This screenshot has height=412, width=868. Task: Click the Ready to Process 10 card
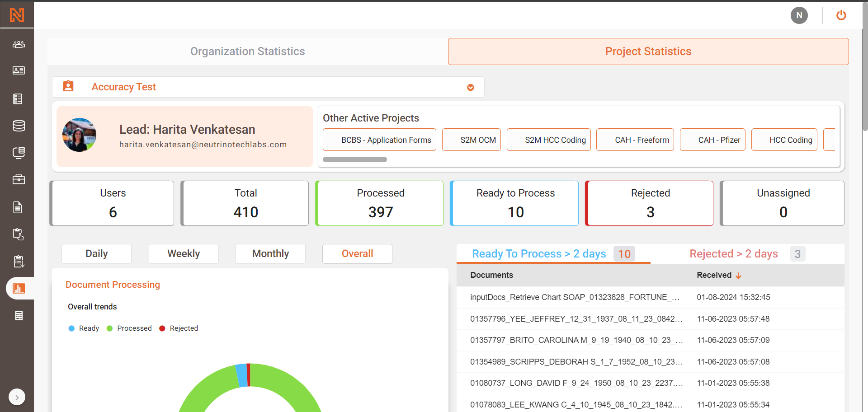pyautogui.click(x=514, y=203)
